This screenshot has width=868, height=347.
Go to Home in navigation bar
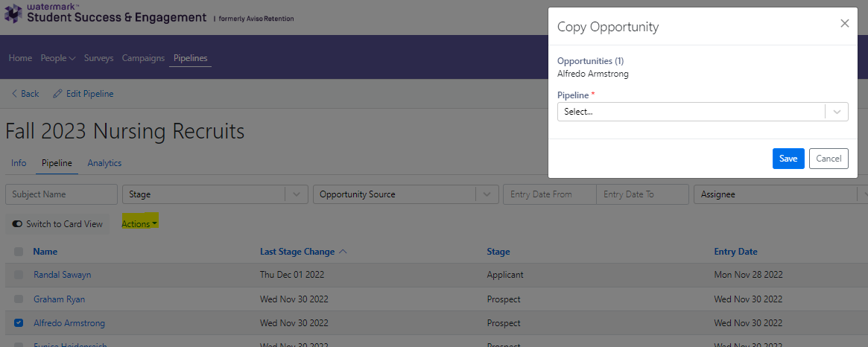pos(20,57)
